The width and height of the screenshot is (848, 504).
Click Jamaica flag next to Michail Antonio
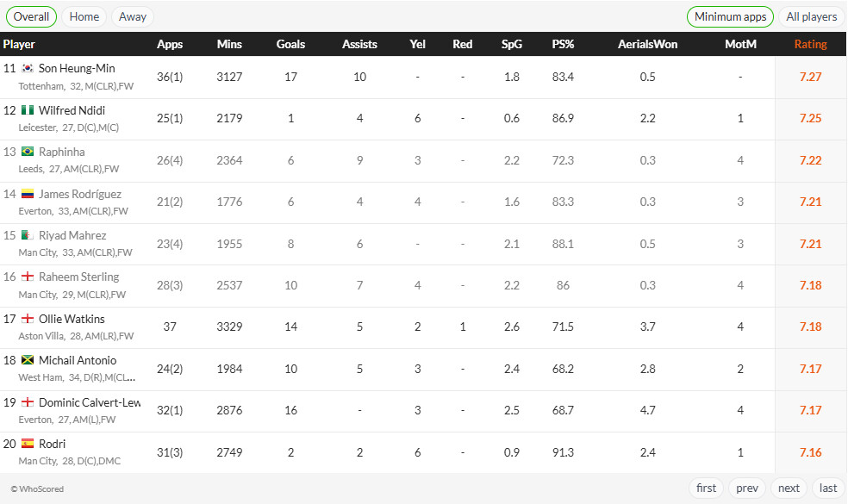[x=28, y=360]
